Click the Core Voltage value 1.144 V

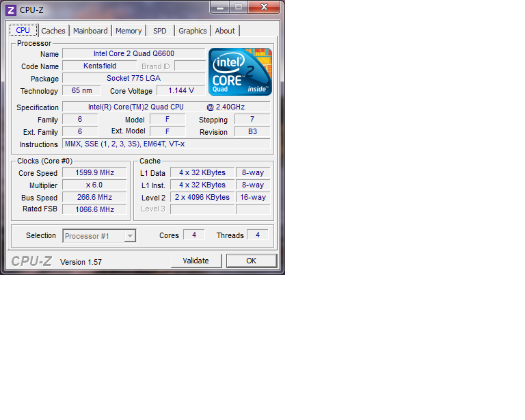(181, 91)
